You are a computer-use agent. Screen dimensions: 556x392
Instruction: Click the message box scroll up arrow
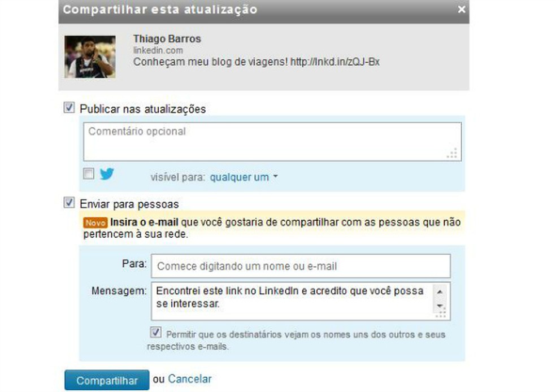pos(440,291)
